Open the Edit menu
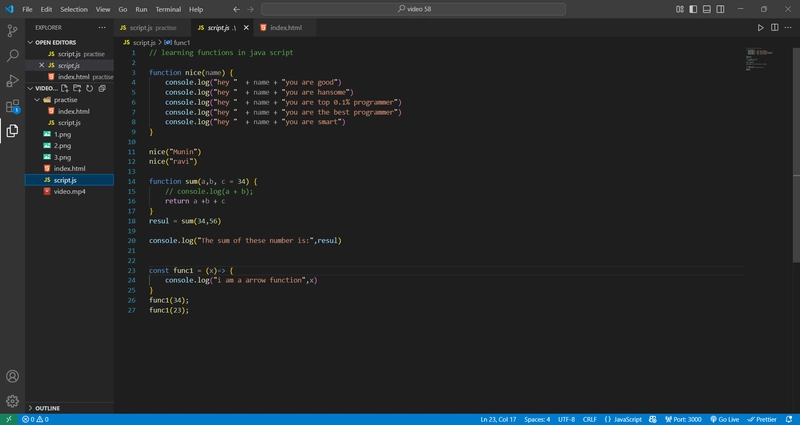 click(x=46, y=9)
